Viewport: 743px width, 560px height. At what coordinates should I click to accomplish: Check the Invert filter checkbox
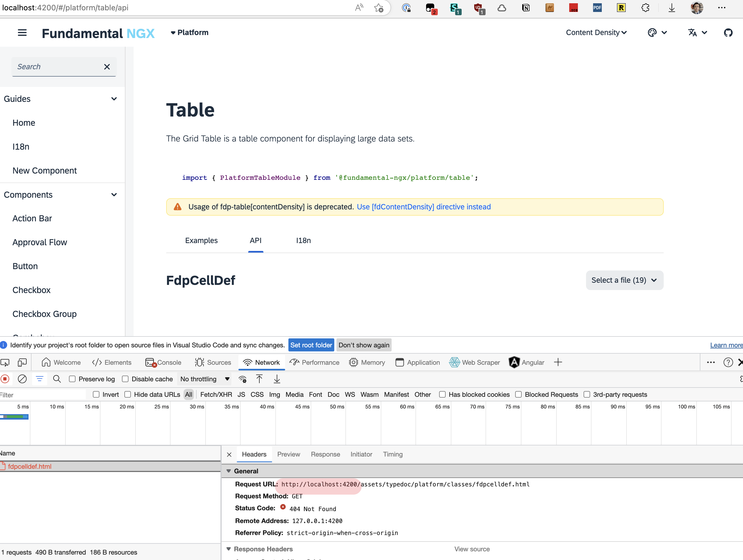[96, 394]
